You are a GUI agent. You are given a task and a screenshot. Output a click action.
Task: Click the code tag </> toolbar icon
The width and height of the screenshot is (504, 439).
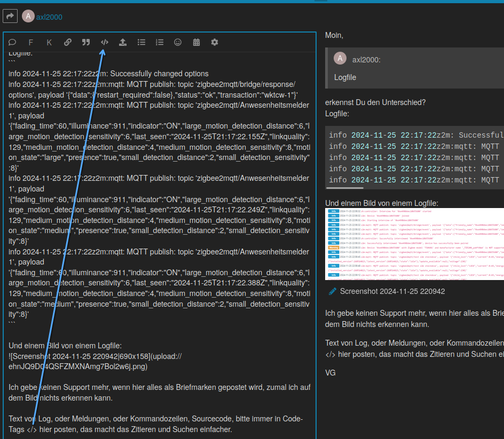click(105, 42)
